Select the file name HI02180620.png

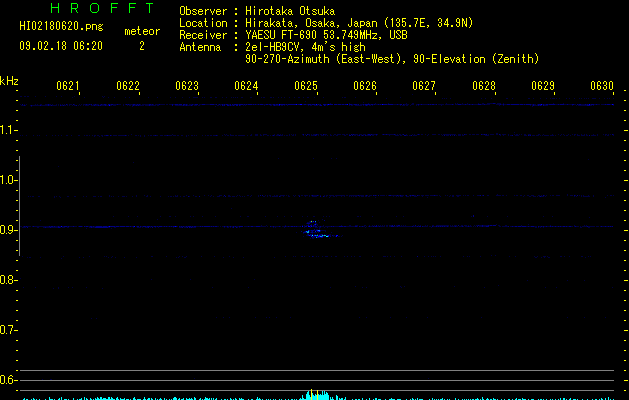pos(61,27)
